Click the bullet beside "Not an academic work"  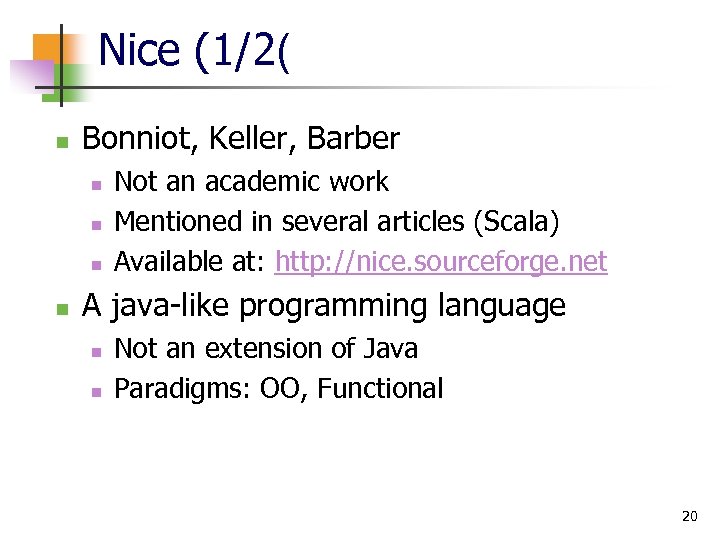pyautogui.click(x=96, y=185)
